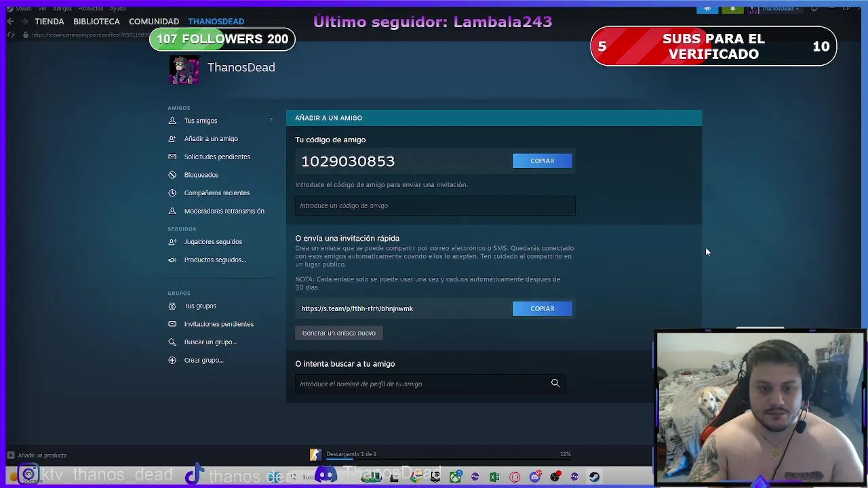Click the Counter-Strike download icon
Image resolution: width=868 pixels, height=488 pixels.
pyautogui.click(x=315, y=455)
